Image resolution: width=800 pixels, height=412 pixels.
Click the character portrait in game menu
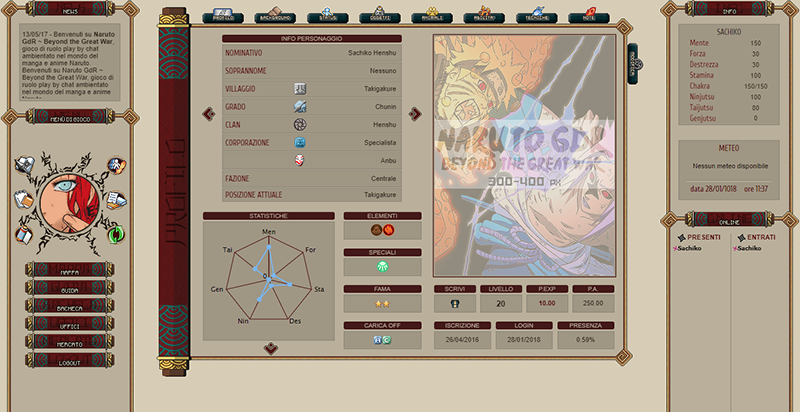pos(69,202)
